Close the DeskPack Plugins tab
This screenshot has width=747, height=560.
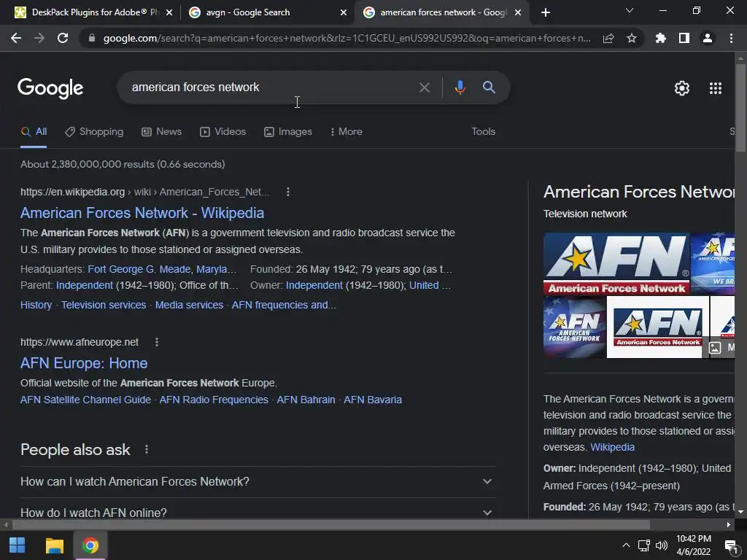[169, 12]
